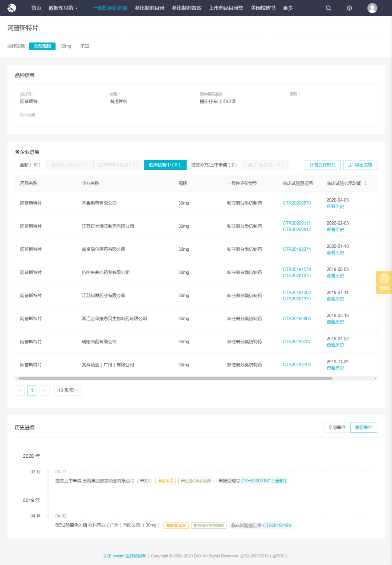Click the 浙江金华康恩贝生物制药有限公司 company cell
Image resolution: width=392 pixels, height=565 pixels.
point(114,319)
